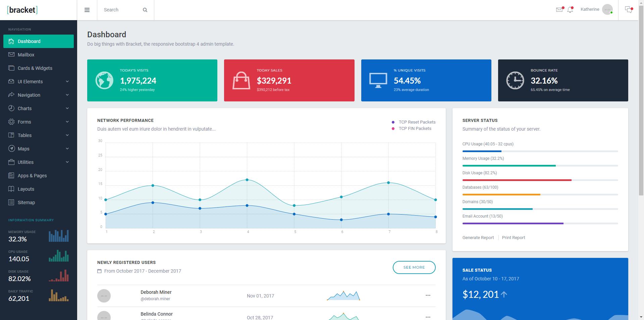Click Katherine's profile avatar

point(607,10)
